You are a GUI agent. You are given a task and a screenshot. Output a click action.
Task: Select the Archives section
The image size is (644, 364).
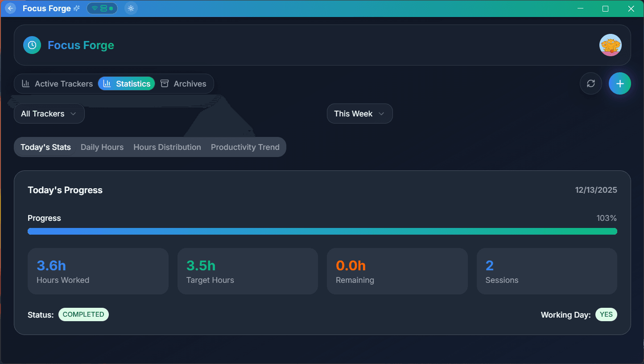click(x=184, y=83)
